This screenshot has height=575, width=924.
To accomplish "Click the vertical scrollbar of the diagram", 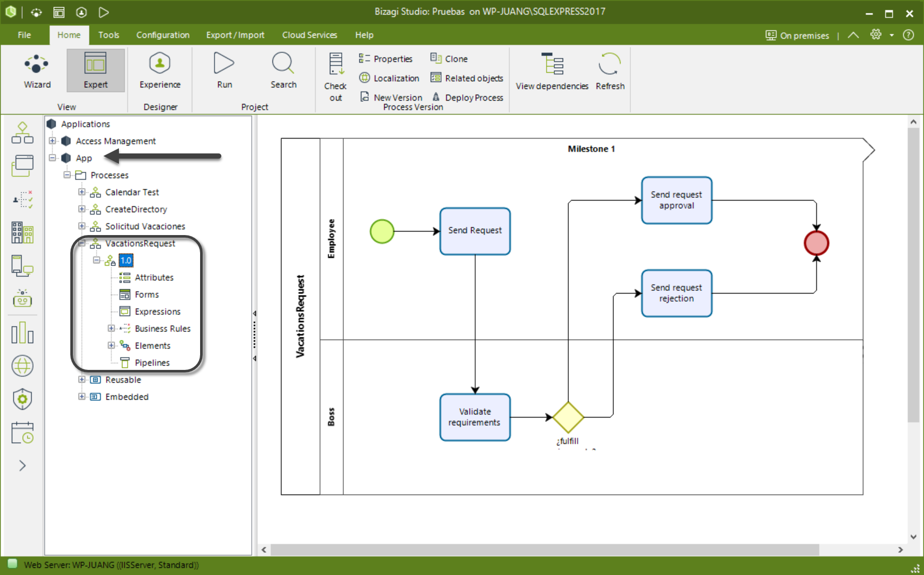I will pos(913,274).
